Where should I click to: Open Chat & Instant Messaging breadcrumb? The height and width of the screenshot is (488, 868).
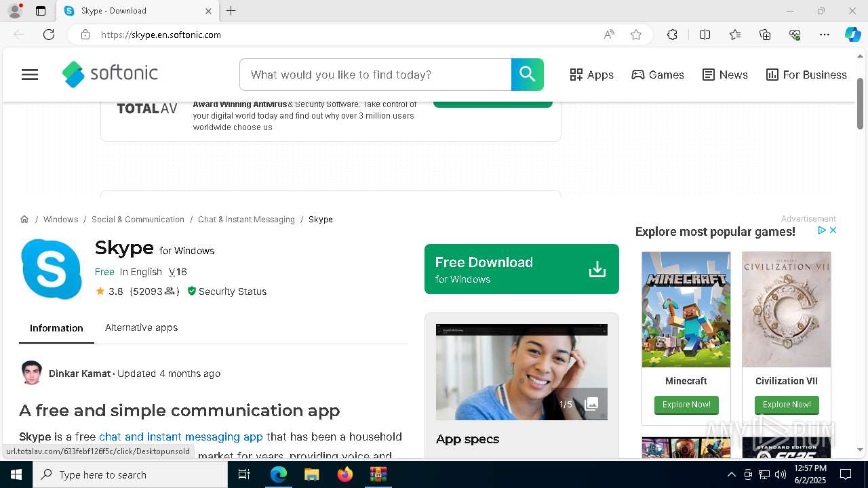(246, 220)
